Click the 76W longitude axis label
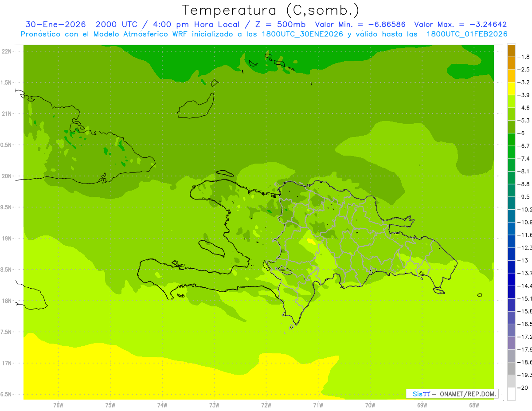532x411 pixels. (58, 405)
